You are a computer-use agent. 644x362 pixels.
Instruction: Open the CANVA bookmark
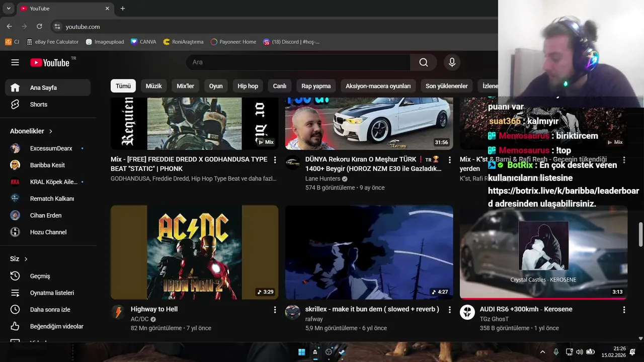pyautogui.click(x=143, y=42)
